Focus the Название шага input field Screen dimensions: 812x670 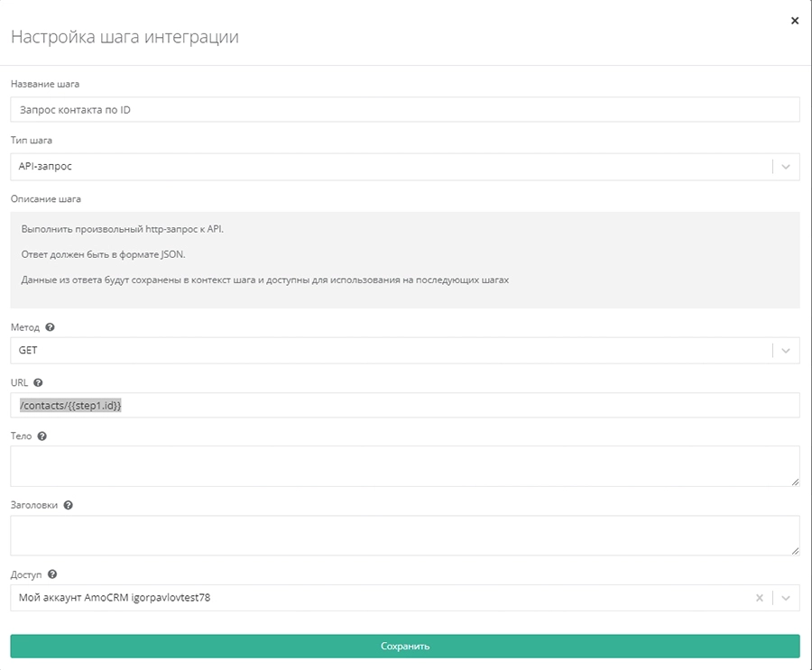(x=405, y=109)
